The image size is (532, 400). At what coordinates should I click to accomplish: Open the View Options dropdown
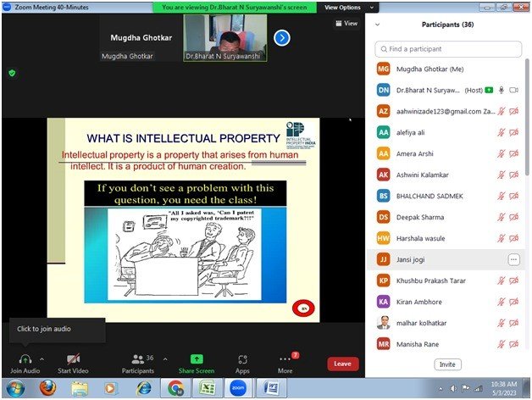pyautogui.click(x=346, y=7)
